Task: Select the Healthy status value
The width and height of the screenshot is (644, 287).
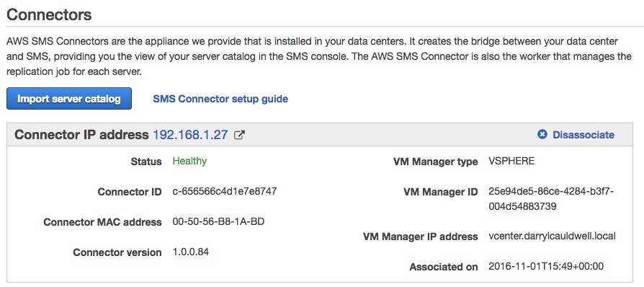Action: click(x=189, y=162)
